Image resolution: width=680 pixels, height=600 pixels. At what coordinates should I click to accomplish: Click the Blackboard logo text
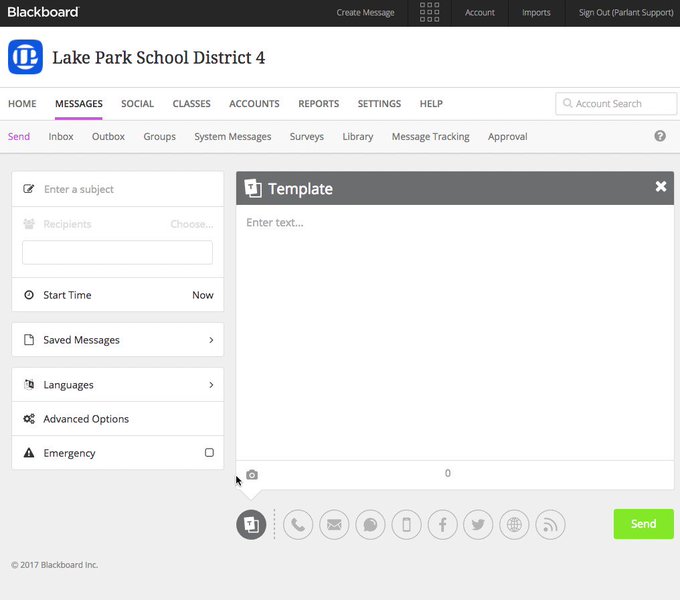click(43, 12)
